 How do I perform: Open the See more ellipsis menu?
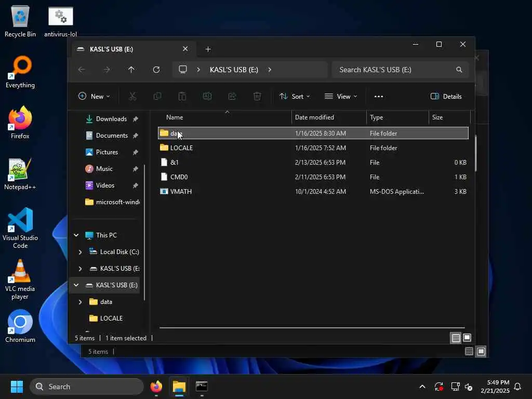tap(379, 96)
